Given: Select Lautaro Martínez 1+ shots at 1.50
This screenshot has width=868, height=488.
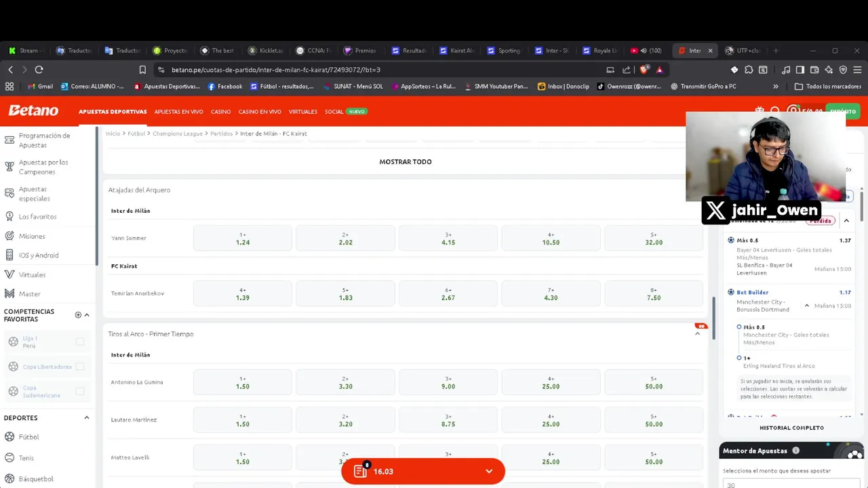Looking at the screenshot, I should click(243, 420).
